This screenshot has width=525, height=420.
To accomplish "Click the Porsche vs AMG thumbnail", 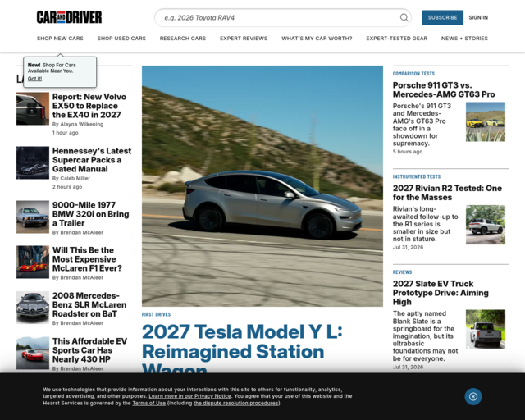I will pos(486,122).
